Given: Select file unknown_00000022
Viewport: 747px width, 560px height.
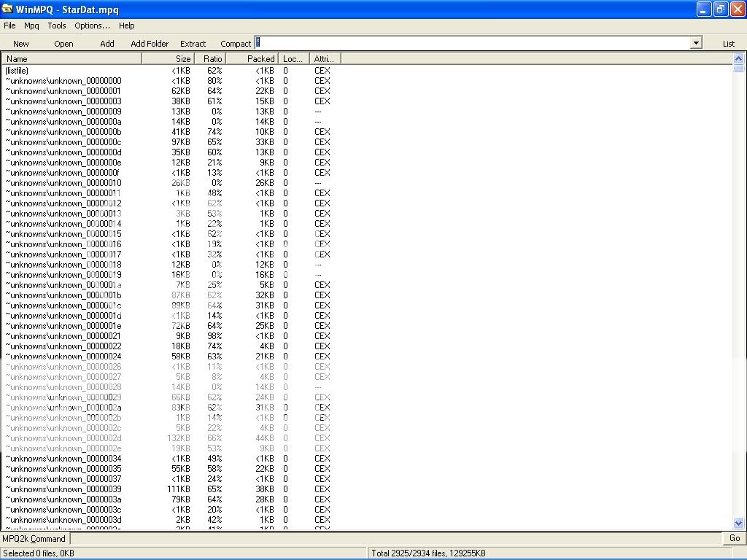Looking at the screenshot, I should [x=63, y=346].
